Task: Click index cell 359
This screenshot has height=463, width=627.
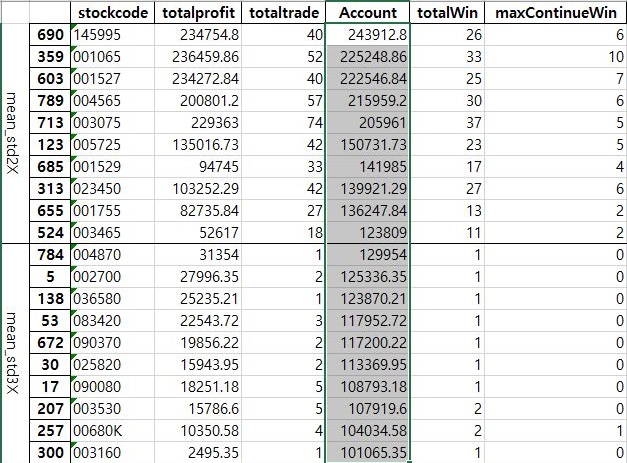Action: (x=50, y=57)
